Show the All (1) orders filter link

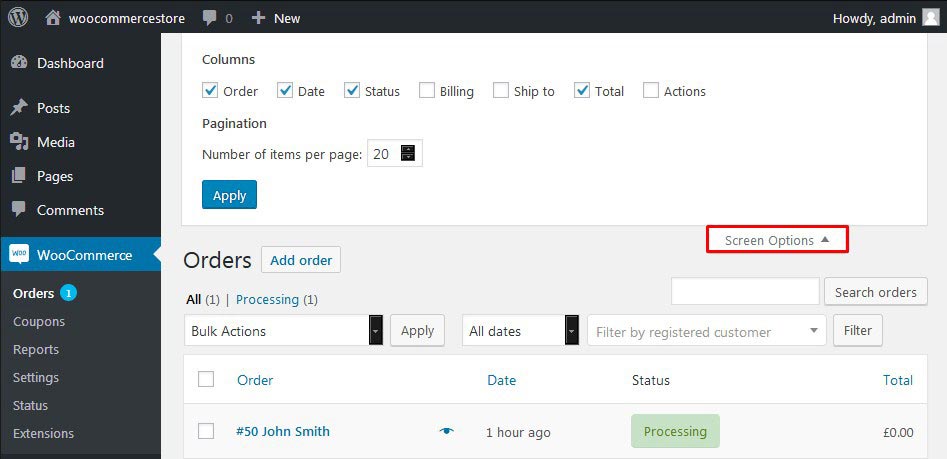tap(203, 299)
